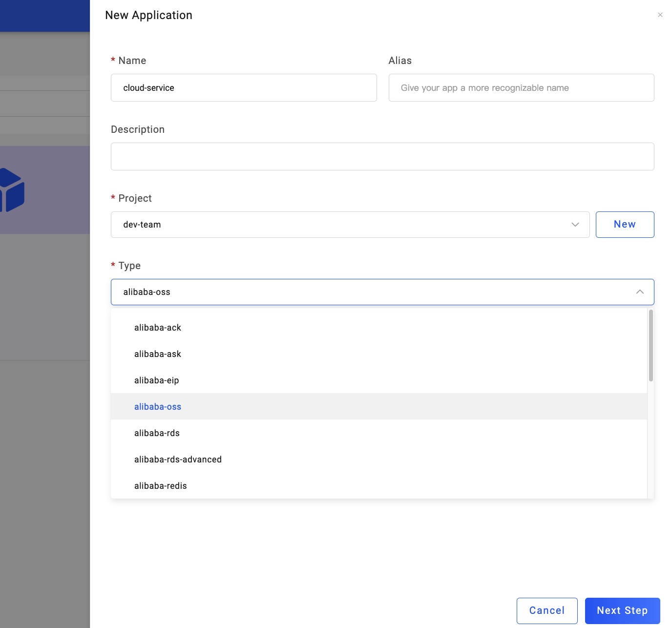Expand the Project dropdown chevron

coord(575,225)
